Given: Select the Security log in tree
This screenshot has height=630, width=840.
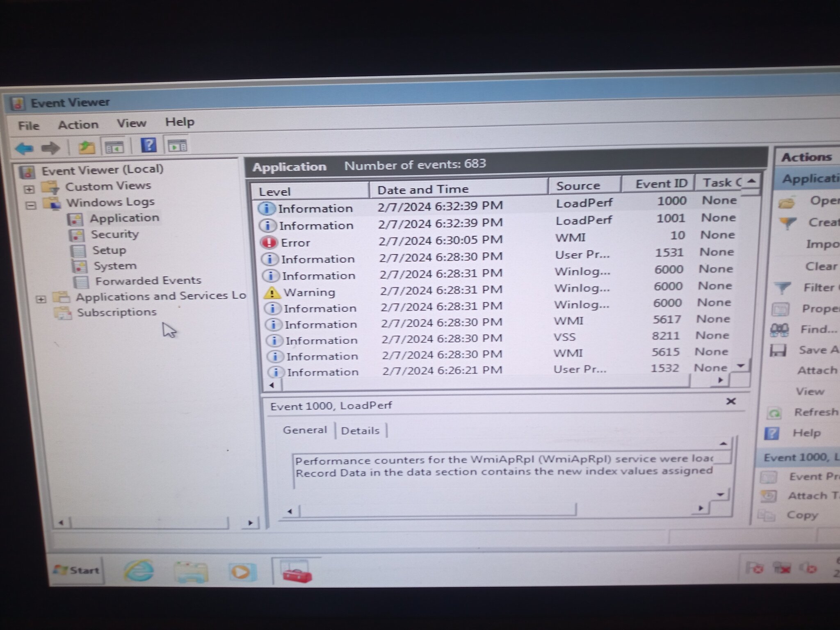Looking at the screenshot, I should [114, 235].
